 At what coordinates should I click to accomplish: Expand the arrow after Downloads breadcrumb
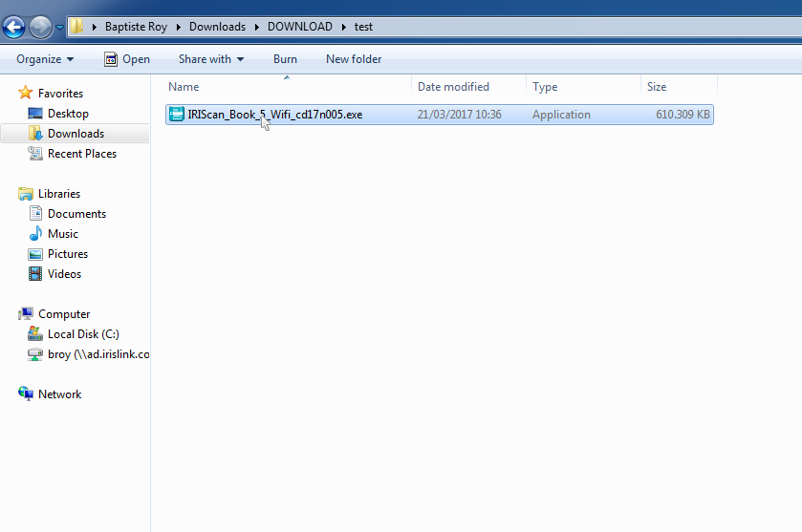pos(257,27)
